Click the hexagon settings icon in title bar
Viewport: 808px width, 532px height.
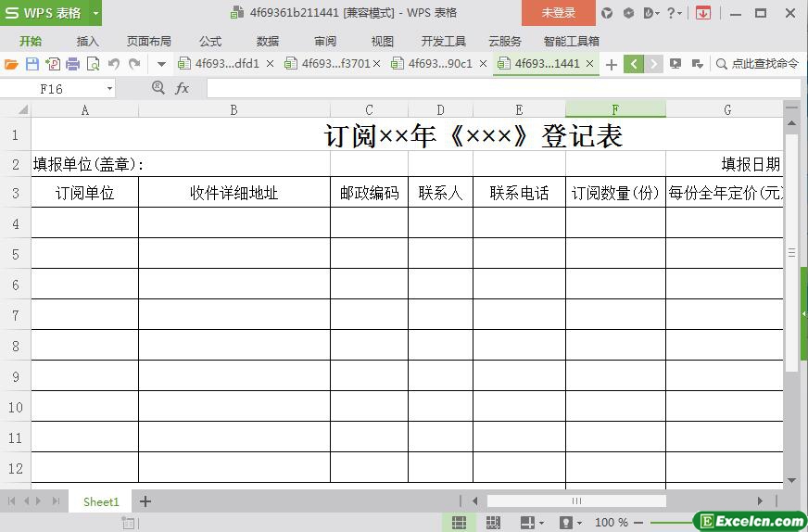coord(628,13)
